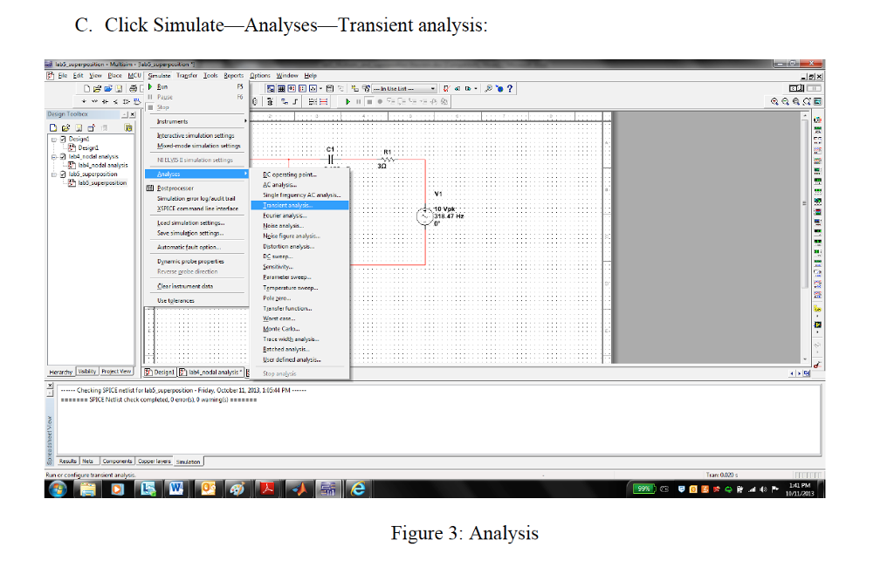Toggle the lab5_superposition checkbox in tree
This screenshot has width=894, height=588.
(x=62, y=174)
